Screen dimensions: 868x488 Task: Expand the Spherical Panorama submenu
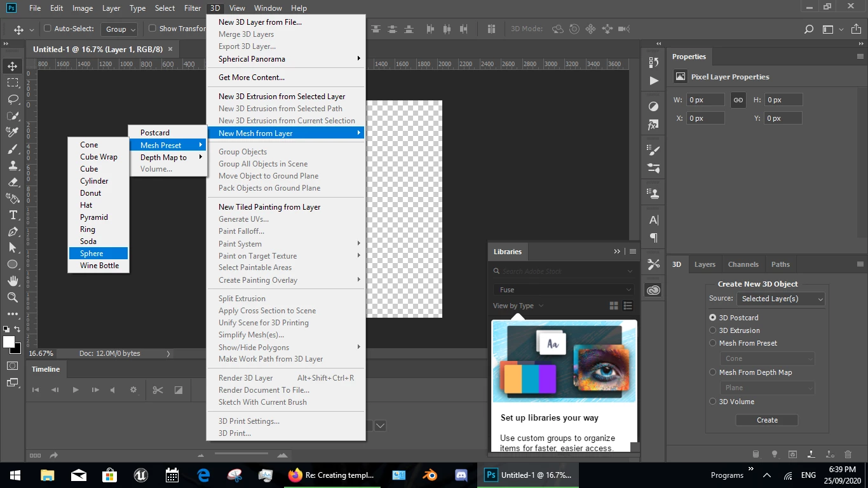click(287, 59)
